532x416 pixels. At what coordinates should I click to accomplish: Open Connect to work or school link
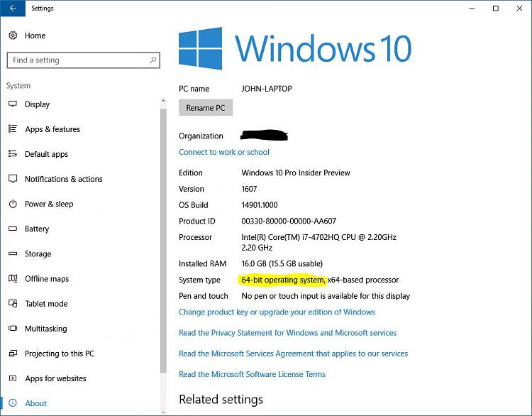(x=224, y=152)
